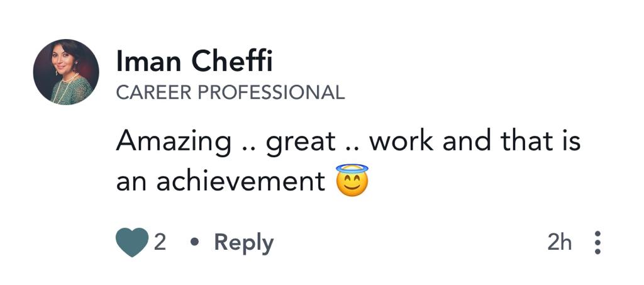Click the word "CAREER" in the subtitle
The image size is (644, 285).
click(x=153, y=93)
